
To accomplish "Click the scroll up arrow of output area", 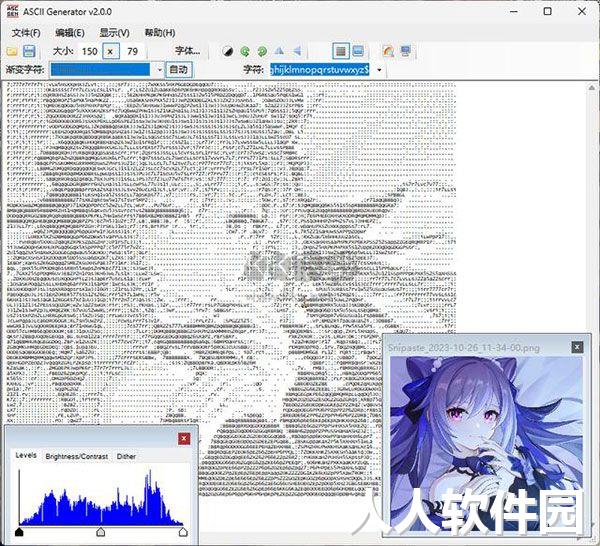I will pyautogui.click(x=592, y=89).
